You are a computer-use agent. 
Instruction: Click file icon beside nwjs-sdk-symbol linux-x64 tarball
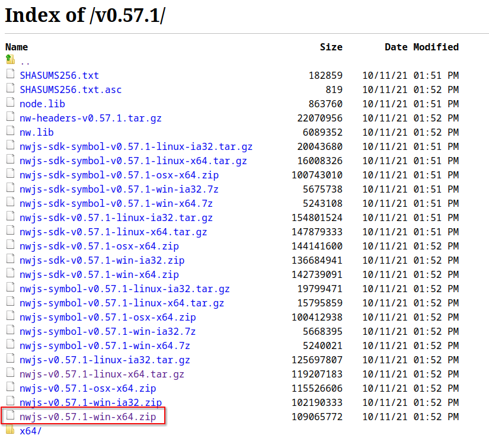pos(10,159)
